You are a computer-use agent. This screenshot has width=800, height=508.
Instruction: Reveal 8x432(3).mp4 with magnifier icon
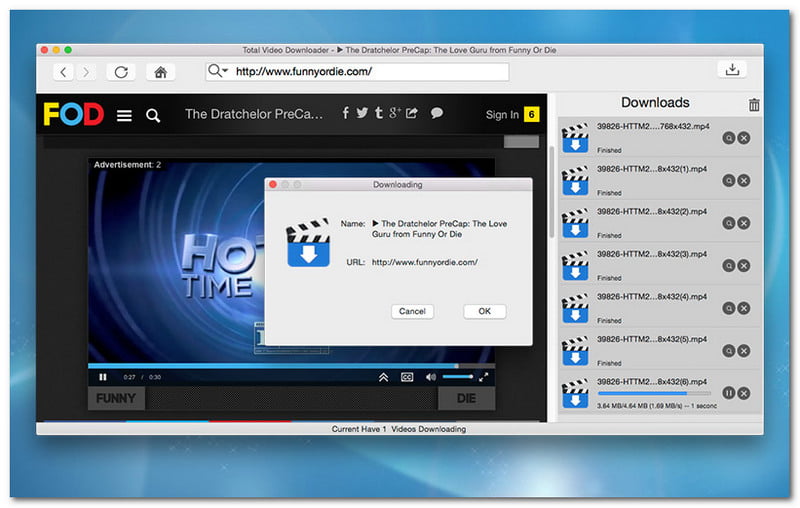(729, 266)
